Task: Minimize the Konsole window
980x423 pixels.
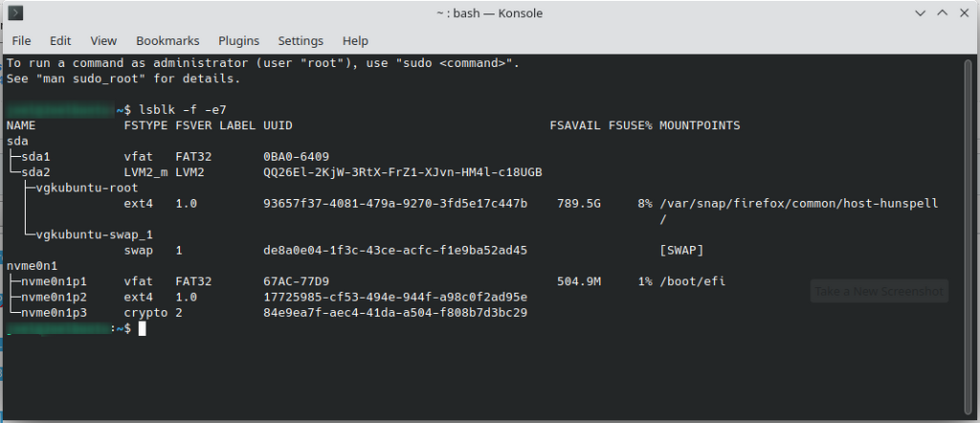Action: 920,13
